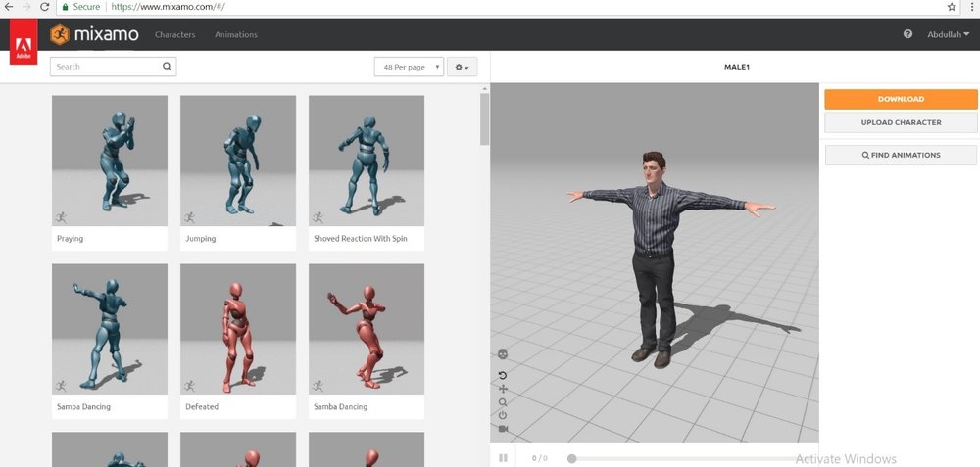Click the runner icon on the Shoved Reaction thumbnail
The height and width of the screenshot is (467, 980).
(318, 217)
